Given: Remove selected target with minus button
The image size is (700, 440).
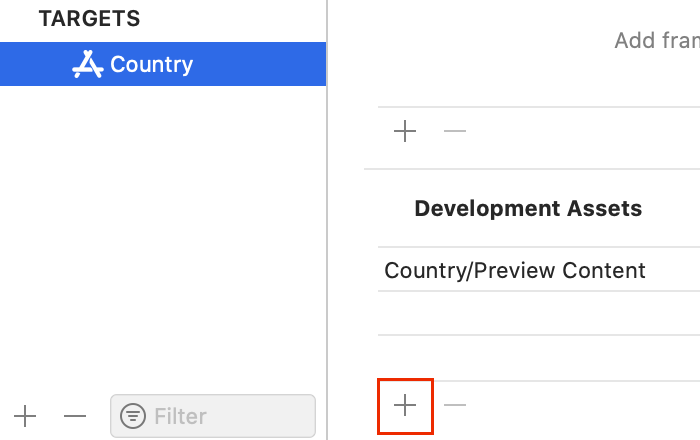Looking at the screenshot, I should [x=75, y=416].
